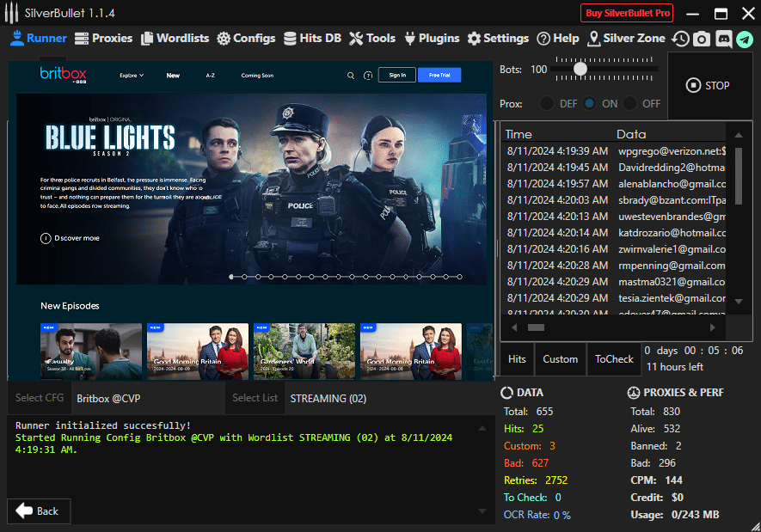Screen dimensions: 761x532
Task: Open the Britbox Coming Soon link
Action: click(x=257, y=76)
